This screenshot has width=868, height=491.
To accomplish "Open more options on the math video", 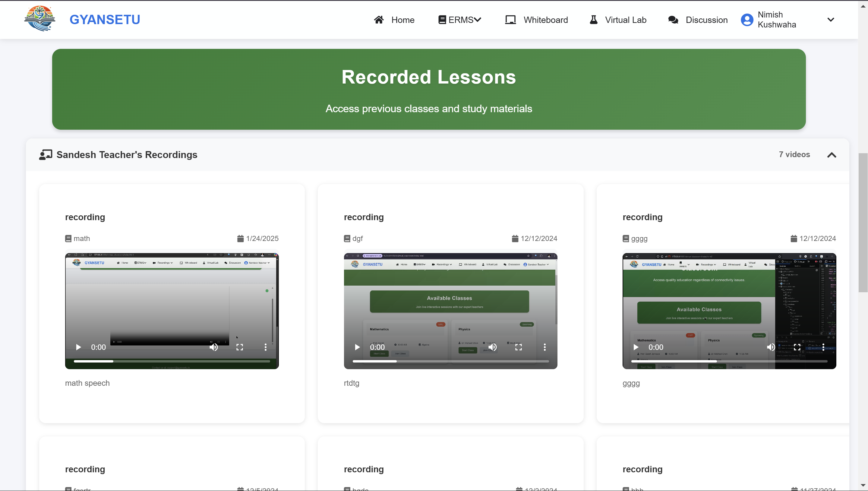I will click(266, 347).
